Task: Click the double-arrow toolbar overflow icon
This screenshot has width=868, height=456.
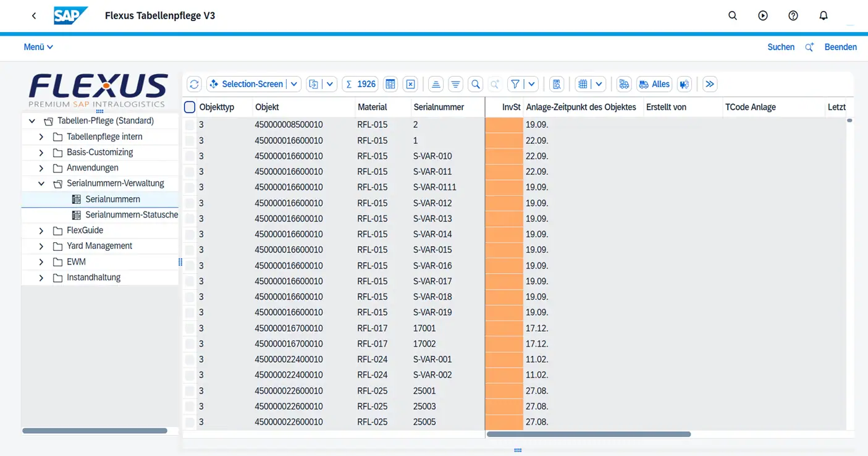Action: coord(710,84)
